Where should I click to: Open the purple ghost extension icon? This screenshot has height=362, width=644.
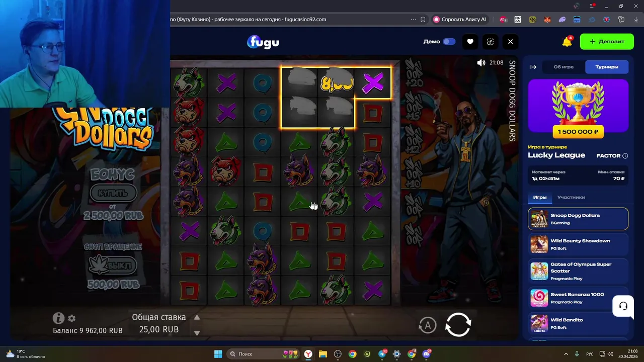(562, 20)
